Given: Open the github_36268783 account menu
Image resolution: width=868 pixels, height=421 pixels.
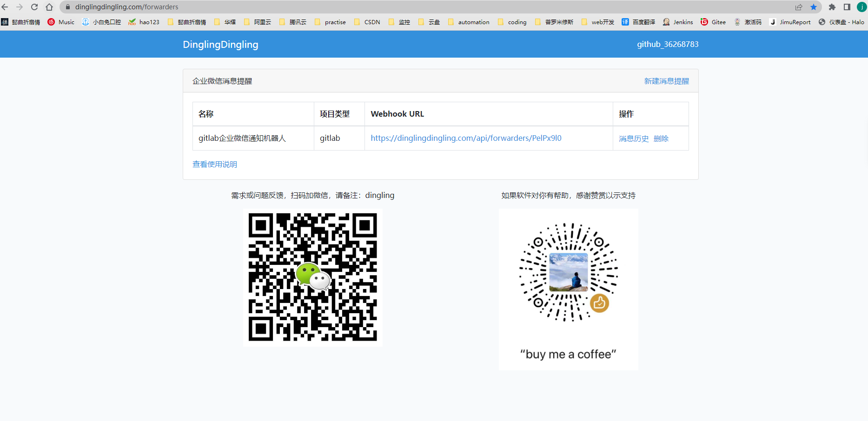Looking at the screenshot, I should point(668,44).
